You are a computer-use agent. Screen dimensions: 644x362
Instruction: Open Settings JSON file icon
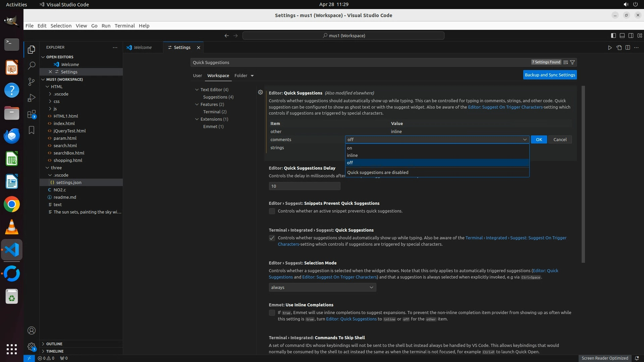(x=619, y=48)
